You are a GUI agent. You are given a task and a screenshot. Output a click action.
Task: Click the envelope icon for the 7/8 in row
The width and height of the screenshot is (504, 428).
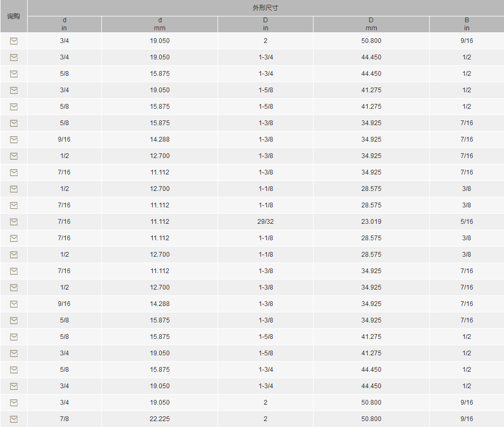pyautogui.click(x=14, y=419)
